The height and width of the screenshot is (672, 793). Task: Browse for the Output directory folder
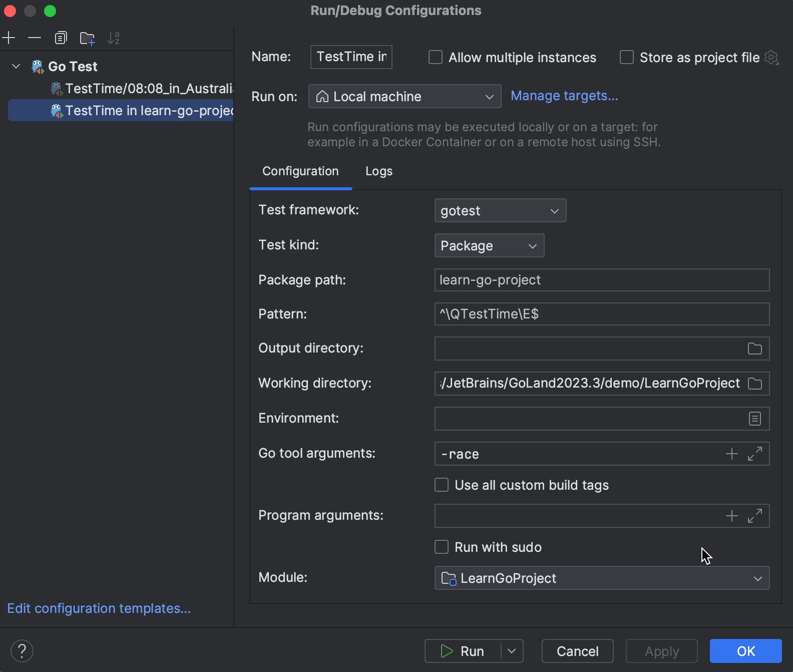pyautogui.click(x=754, y=349)
